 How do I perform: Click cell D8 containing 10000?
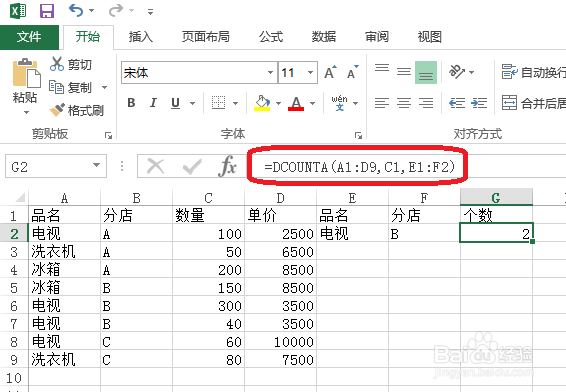(x=280, y=341)
